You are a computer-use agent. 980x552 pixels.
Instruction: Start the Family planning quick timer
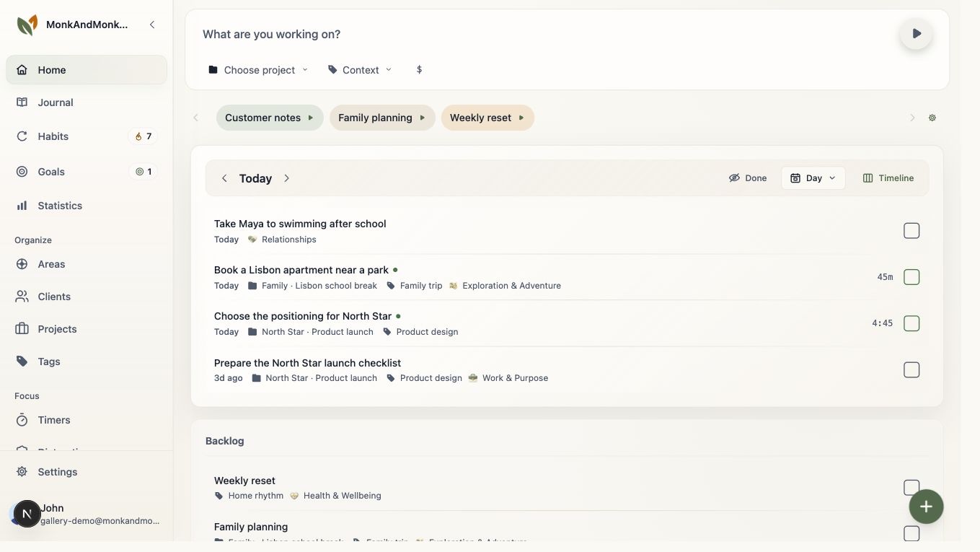(x=382, y=118)
